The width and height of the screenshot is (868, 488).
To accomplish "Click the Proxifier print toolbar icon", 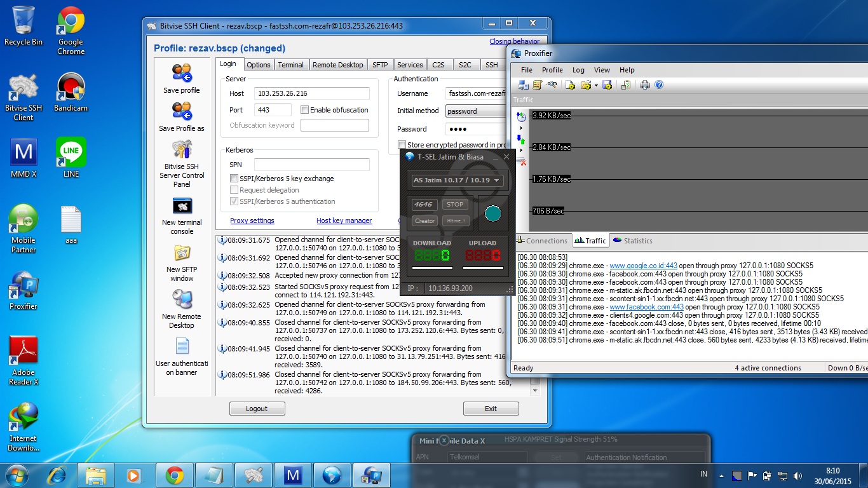I will pyautogui.click(x=645, y=85).
